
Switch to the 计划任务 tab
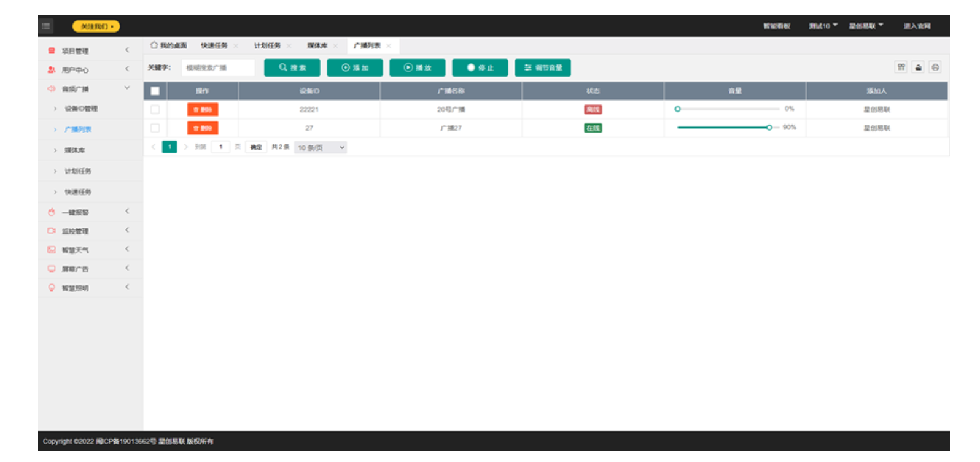[x=267, y=45]
